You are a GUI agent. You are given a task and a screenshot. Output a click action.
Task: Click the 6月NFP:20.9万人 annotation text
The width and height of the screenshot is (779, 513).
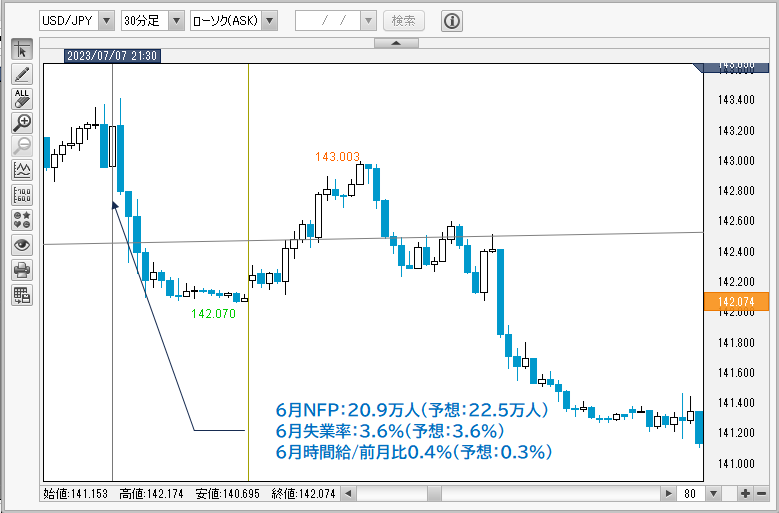tap(412, 410)
